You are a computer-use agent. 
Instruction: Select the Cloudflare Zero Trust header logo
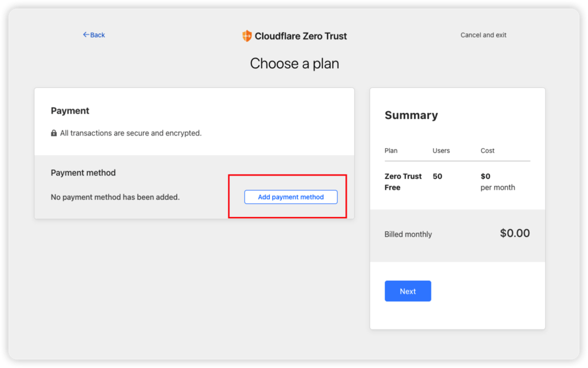[x=295, y=36]
